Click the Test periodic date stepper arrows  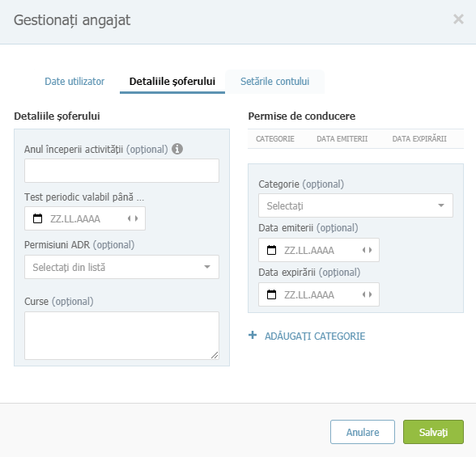(x=133, y=218)
